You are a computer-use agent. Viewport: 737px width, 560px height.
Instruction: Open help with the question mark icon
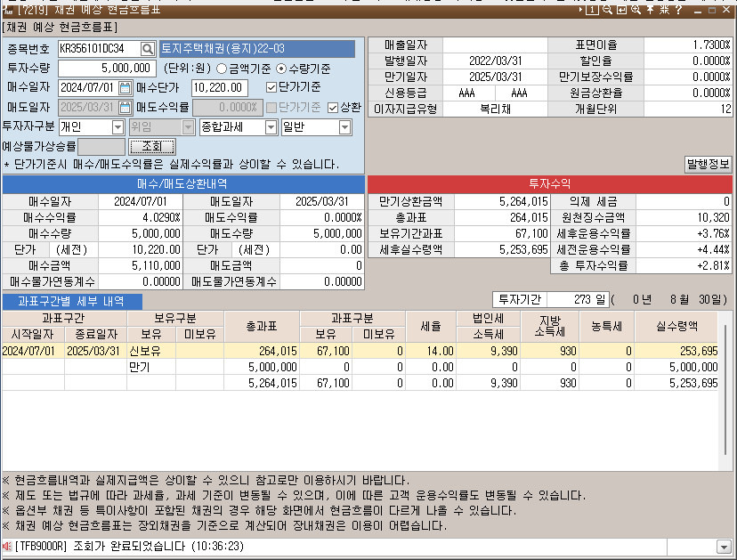pyautogui.click(x=678, y=10)
